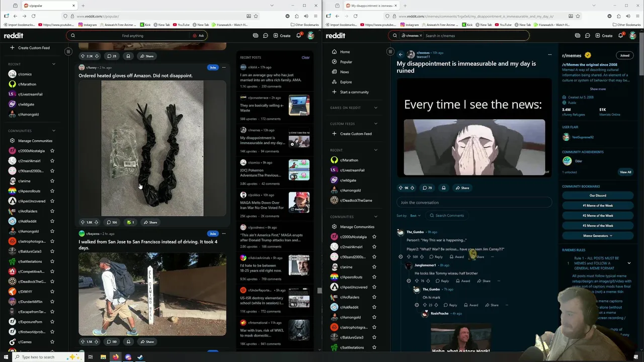Upvote the disappointment meme post
Image resolution: width=644 pixels, height=362 pixels.
400,188
